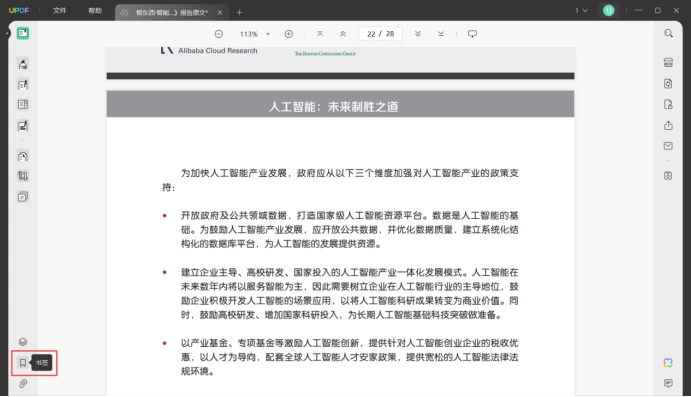
Task: Open the Bookmark panel
Action: [x=23, y=363]
